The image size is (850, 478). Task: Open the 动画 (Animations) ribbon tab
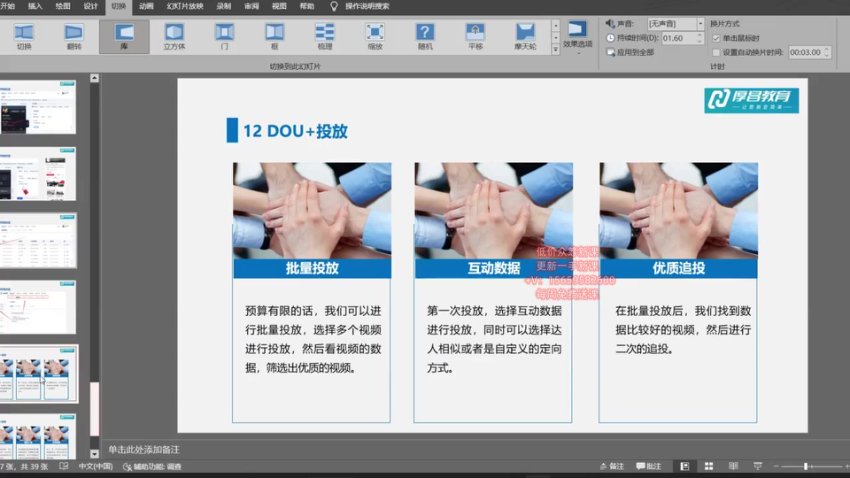click(x=146, y=5)
